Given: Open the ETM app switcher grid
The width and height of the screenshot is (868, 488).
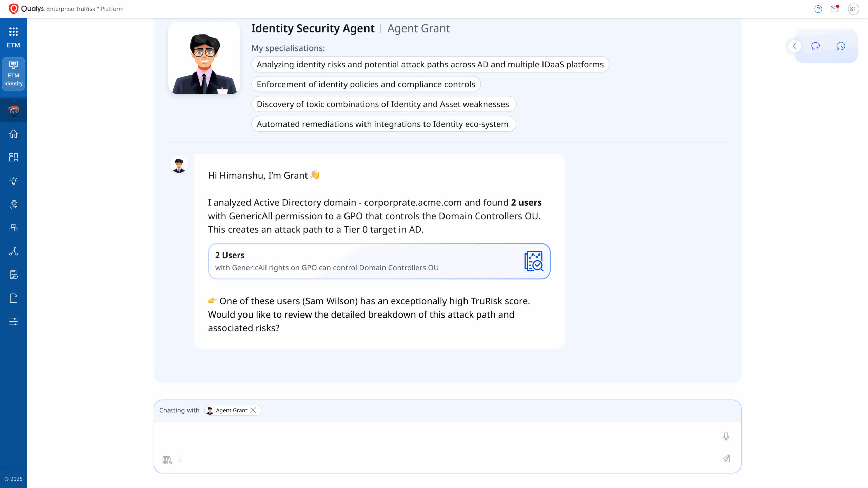Looking at the screenshot, I should tap(14, 32).
